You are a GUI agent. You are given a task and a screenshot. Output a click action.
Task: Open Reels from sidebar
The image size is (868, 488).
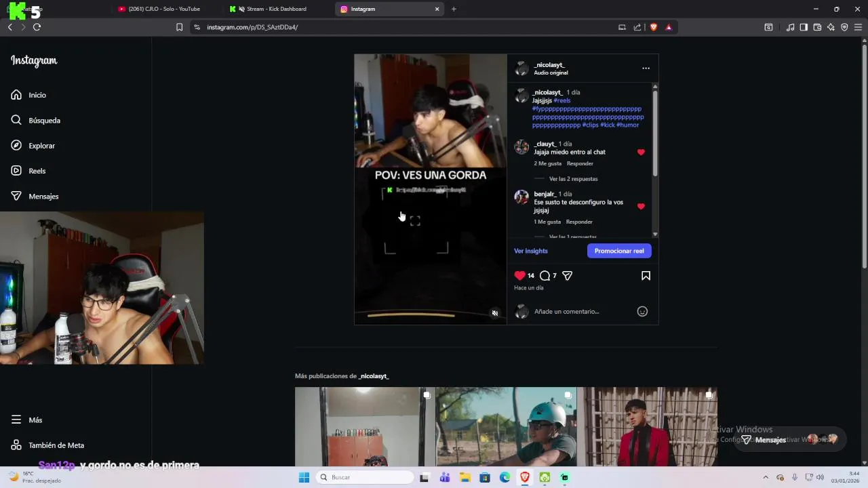[28, 171]
